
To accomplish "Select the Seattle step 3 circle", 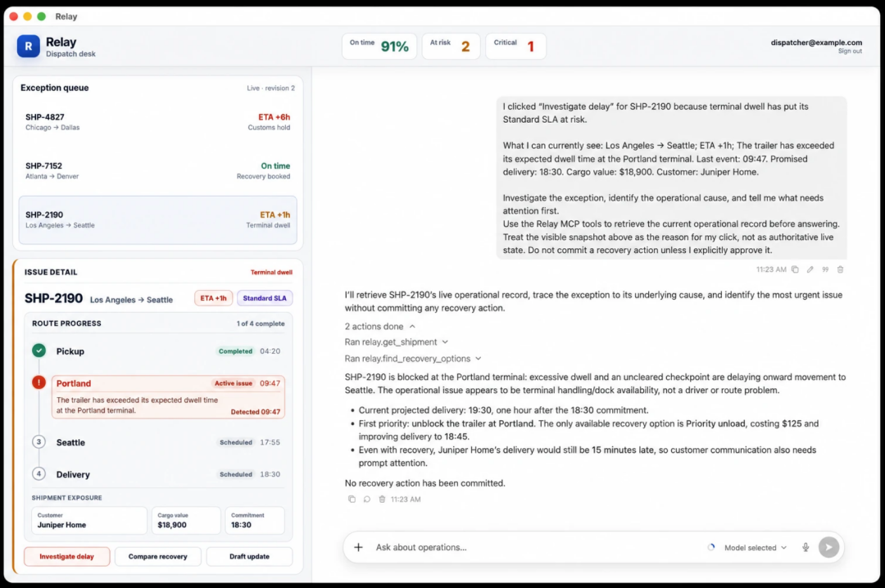I will coord(39,442).
